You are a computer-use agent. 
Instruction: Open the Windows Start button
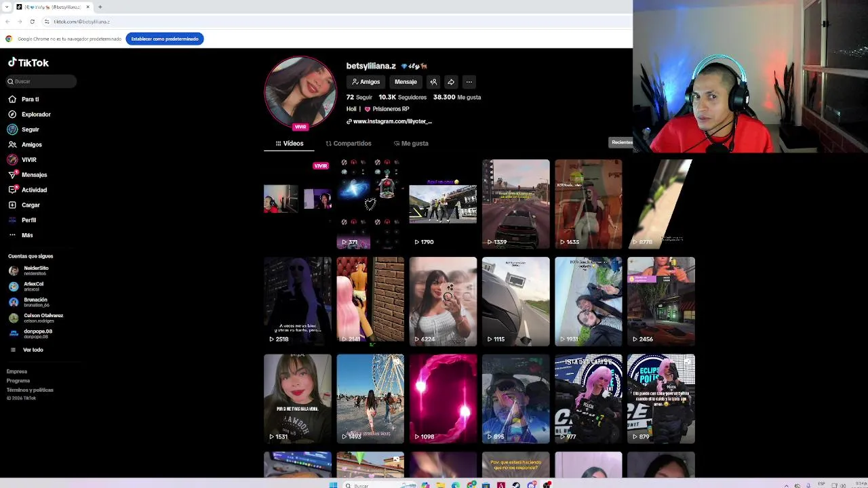click(x=333, y=485)
